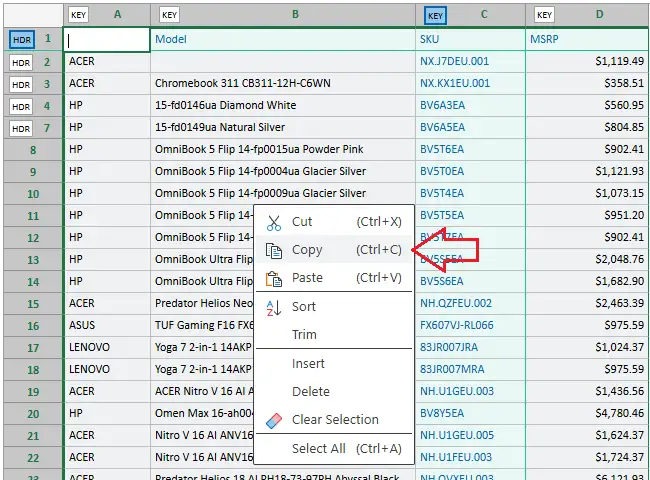Viewport: 650px width, 480px height.
Task: Click the empty active cell A1
Action: tap(107, 40)
